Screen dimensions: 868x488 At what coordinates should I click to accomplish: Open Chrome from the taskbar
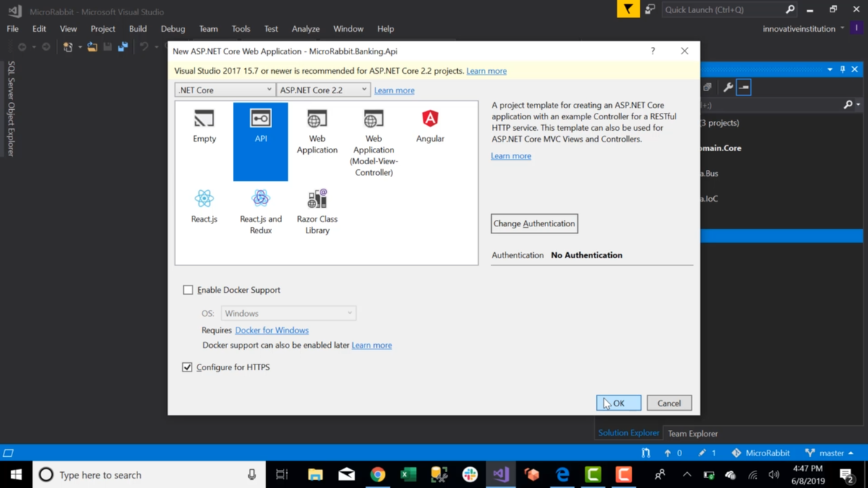pos(378,474)
